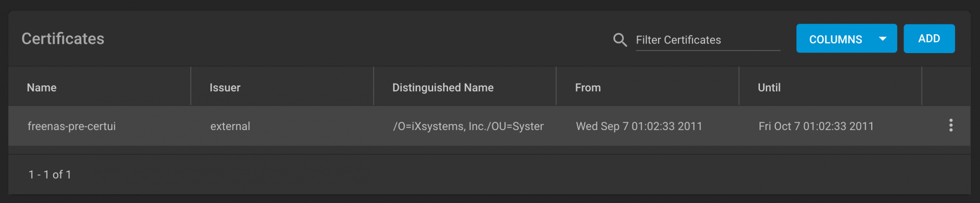Expand the COLUMNS dropdown arrow
980x203 pixels.
pos(883,39)
